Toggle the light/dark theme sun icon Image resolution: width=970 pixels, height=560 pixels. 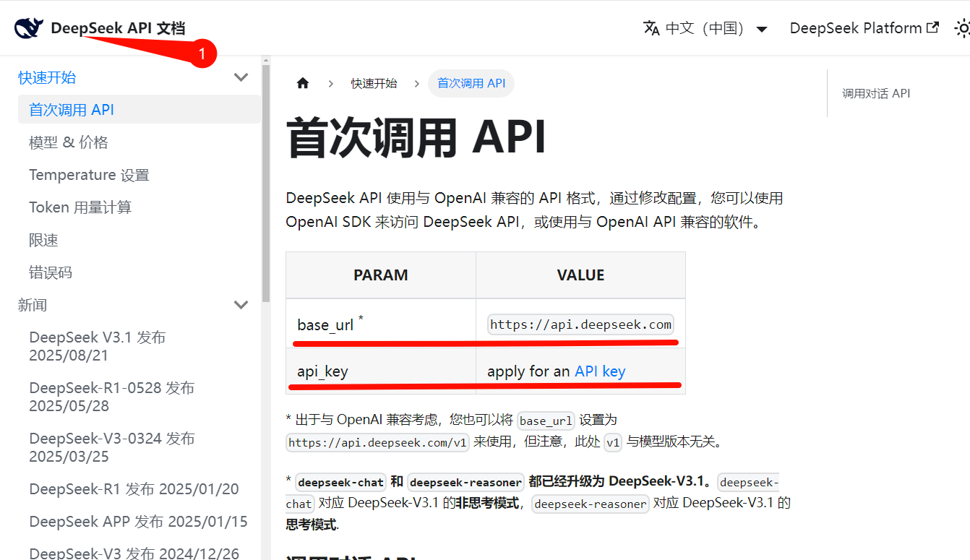pyautogui.click(x=962, y=28)
